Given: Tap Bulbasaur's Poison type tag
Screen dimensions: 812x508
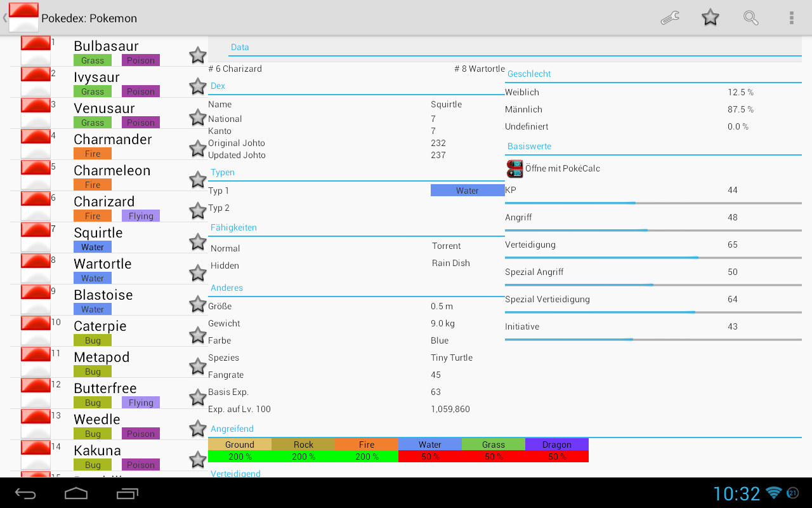Looking at the screenshot, I should (141, 60).
